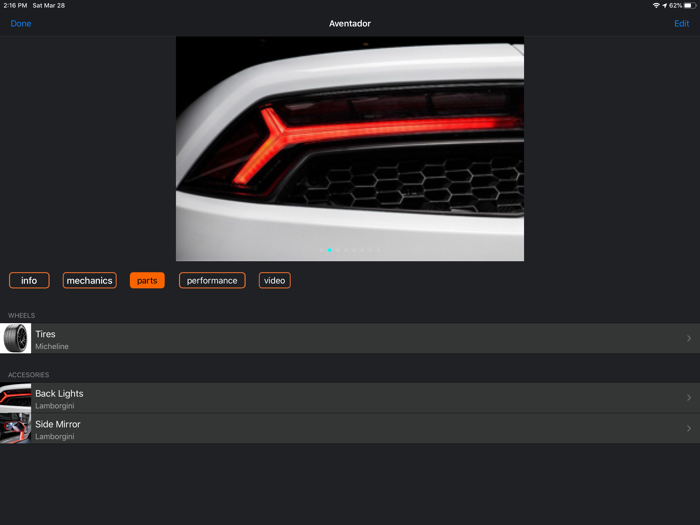Switch to the info tab
700x525 pixels.
(x=29, y=280)
